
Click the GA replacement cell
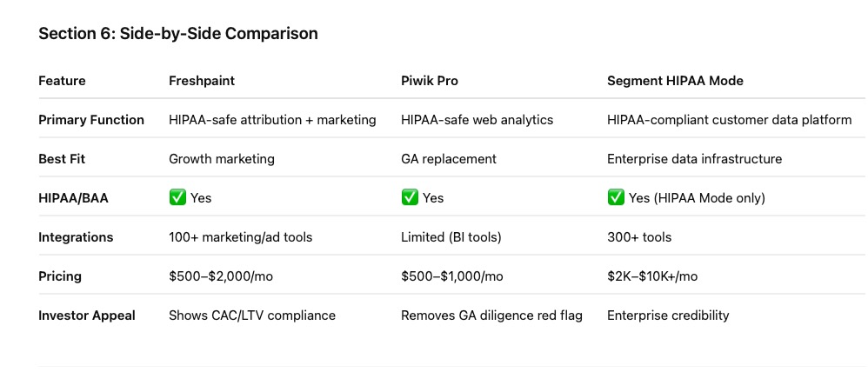448,159
